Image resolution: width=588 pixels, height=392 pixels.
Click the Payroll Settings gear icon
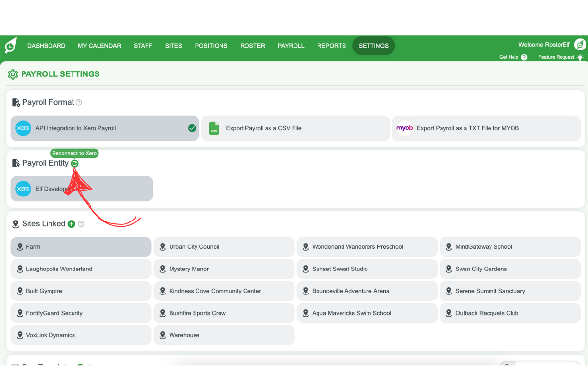tap(13, 74)
